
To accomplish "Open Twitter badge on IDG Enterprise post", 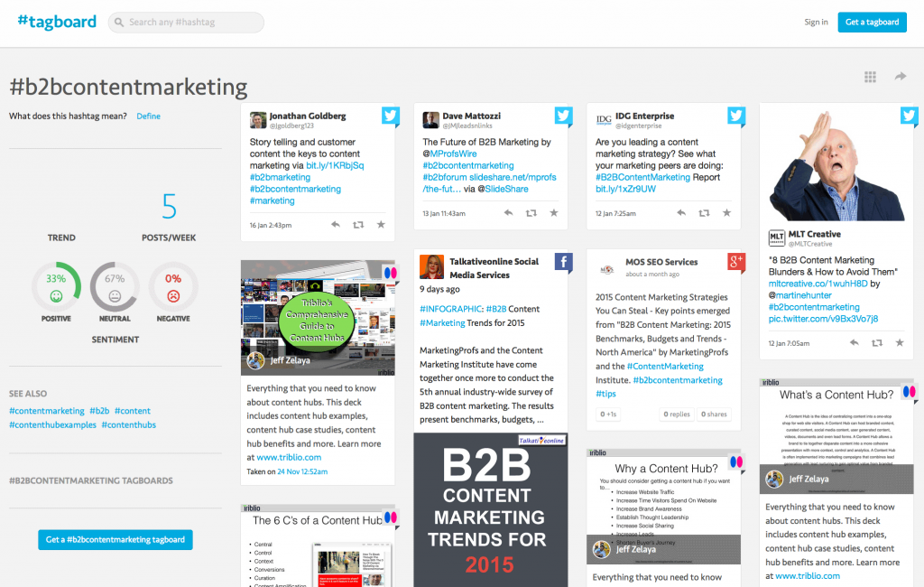I will pyautogui.click(x=736, y=116).
